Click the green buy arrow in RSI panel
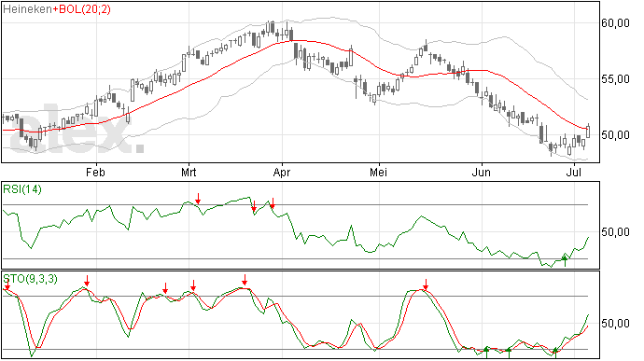The height and width of the screenshot is (361, 644). coord(566,261)
